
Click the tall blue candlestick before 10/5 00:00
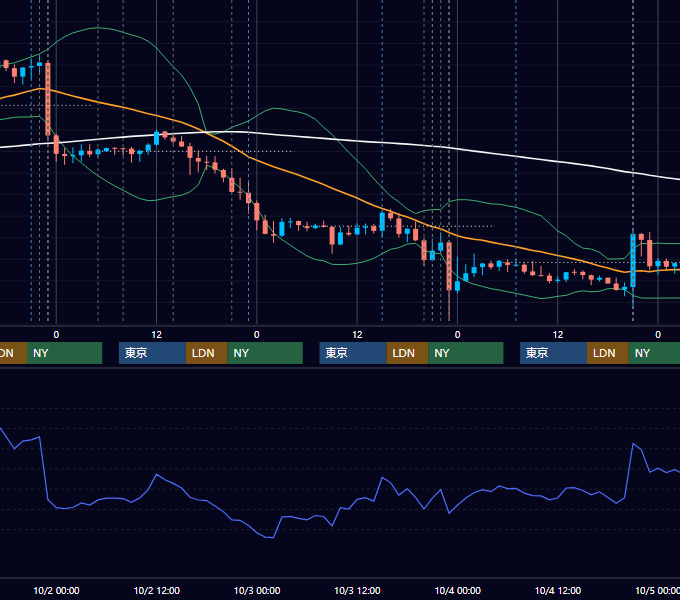click(633, 260)
